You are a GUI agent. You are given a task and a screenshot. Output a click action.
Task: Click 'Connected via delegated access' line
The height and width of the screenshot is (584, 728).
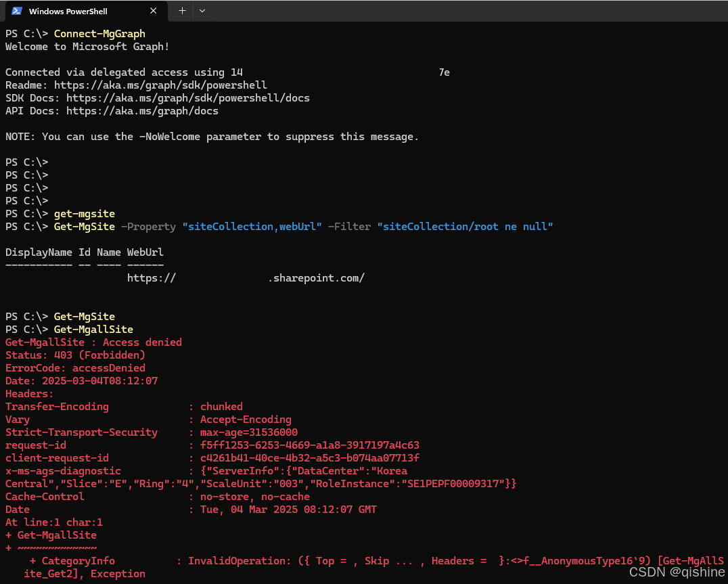[x=227, y=72]
